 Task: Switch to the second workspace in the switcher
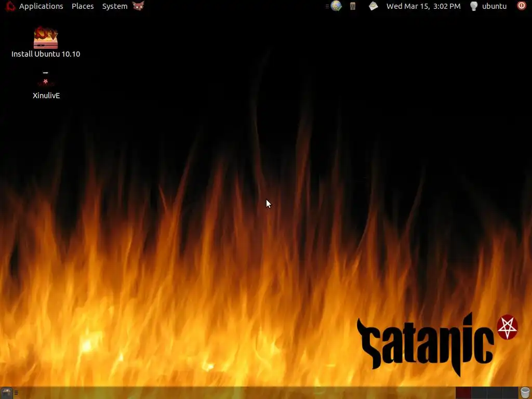tap(479, 393)
